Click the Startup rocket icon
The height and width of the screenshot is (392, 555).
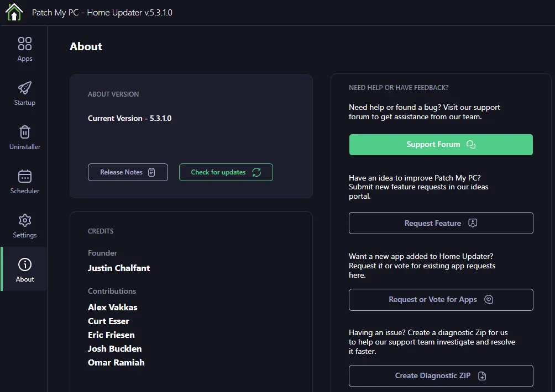tap(25, 88)
